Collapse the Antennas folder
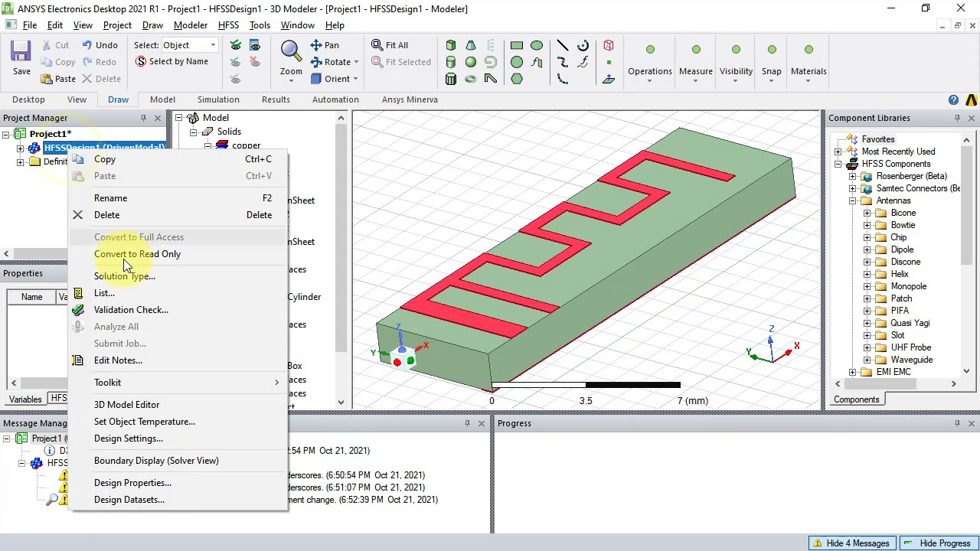The image size is (980, 551). [852, 201]
